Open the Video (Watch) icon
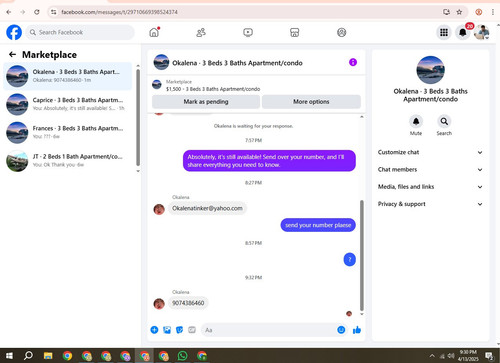The image size is (500, 363). [x=248, y=32]
